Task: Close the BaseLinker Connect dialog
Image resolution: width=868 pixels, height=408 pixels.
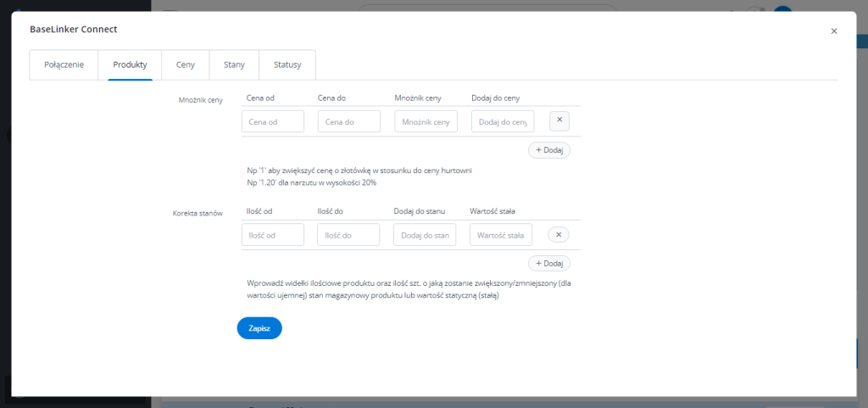Action: click(x=834, y=31)
